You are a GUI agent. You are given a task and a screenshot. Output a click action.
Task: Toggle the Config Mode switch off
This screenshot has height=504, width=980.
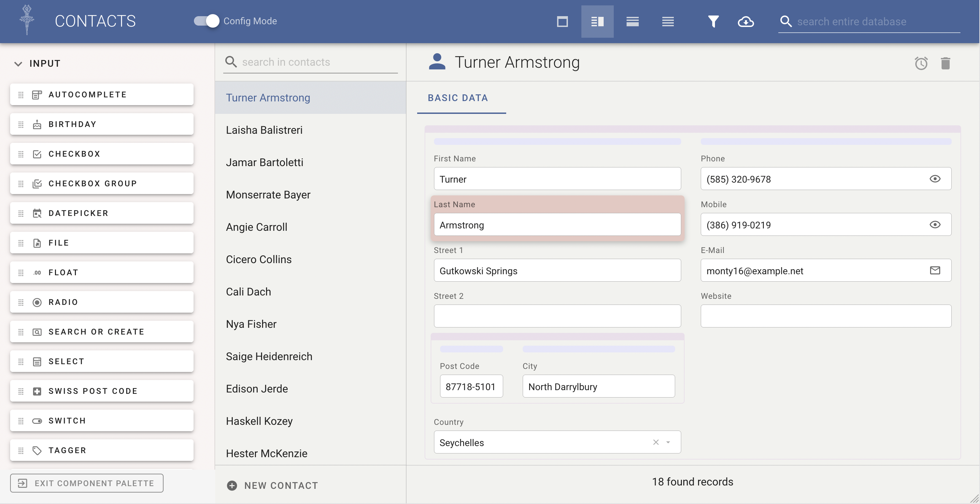coord(207,21)
